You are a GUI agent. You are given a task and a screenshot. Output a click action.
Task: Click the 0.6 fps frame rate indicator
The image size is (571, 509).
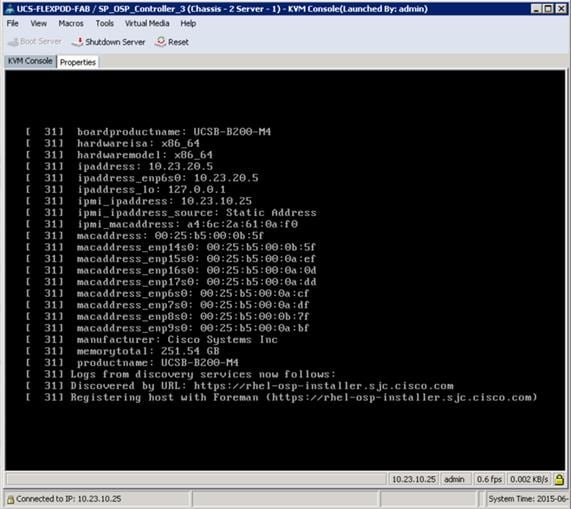point(489,479)
